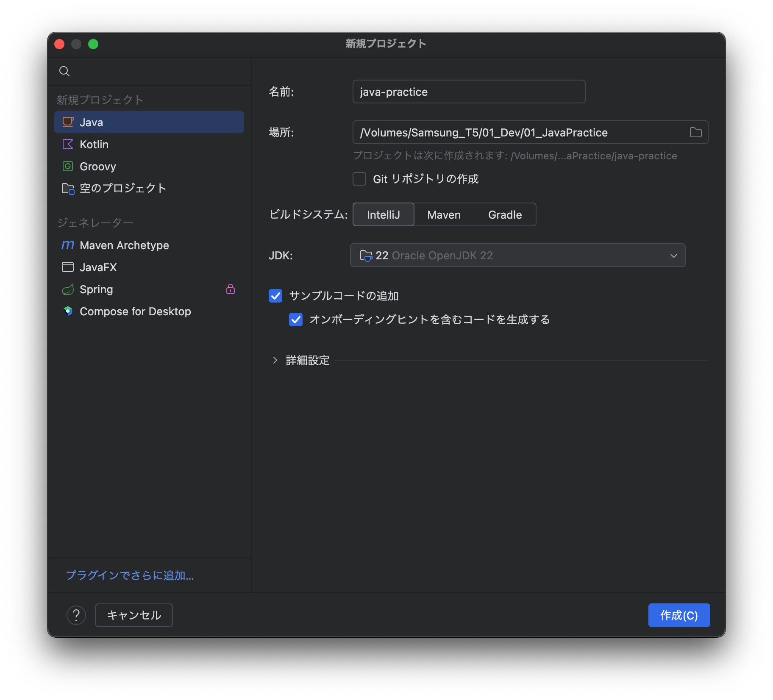This screenshot has width=773, height=700.
Task: Select the Spring generator icon
Action: tap(68, 289)
